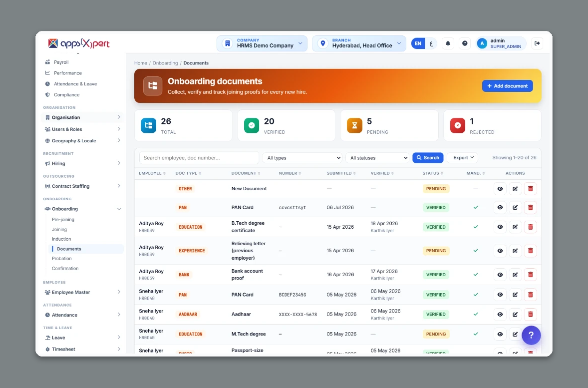
Task: Click the search employee, doc number field
Action: tap(199, 158)
